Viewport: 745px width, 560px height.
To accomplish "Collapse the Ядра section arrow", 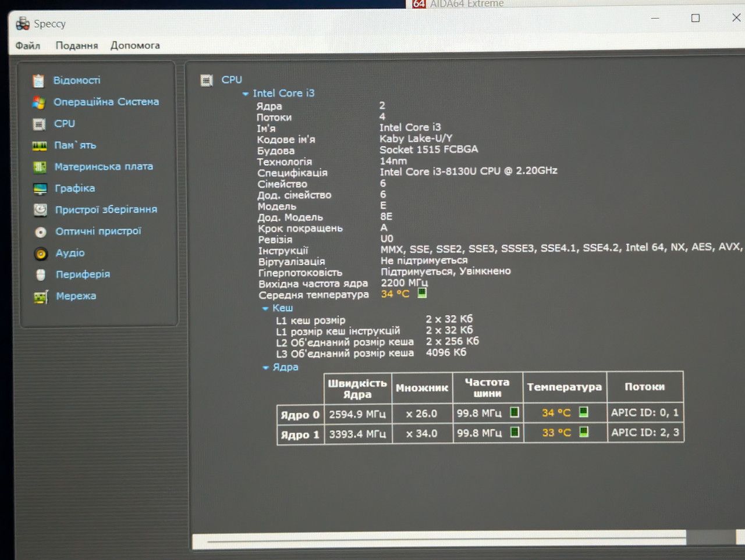I will (266, 368).
